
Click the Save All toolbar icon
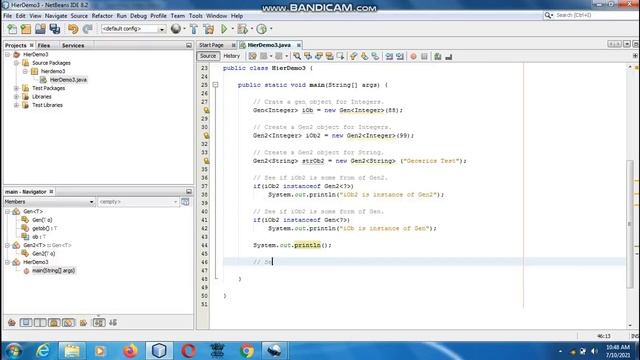pyautogui.click(x=55, y=29)
